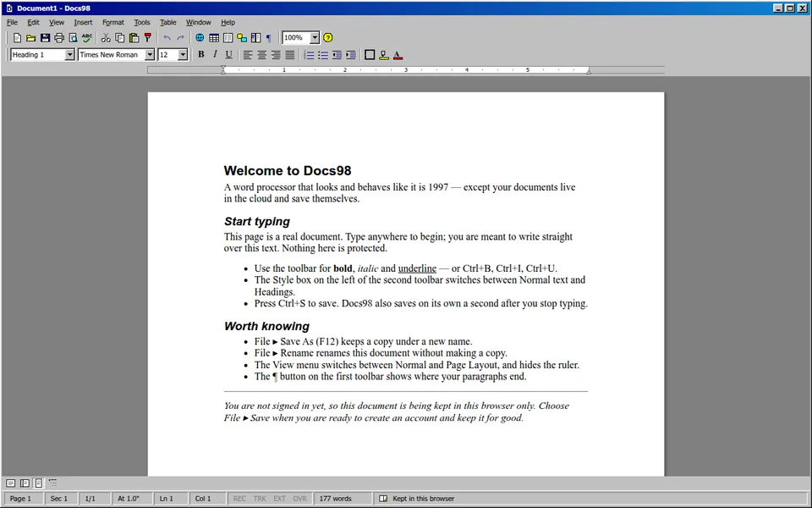The width and height of the screenshot is (812, 508).
Task: Apply a bulleted list
Action: 322,55
